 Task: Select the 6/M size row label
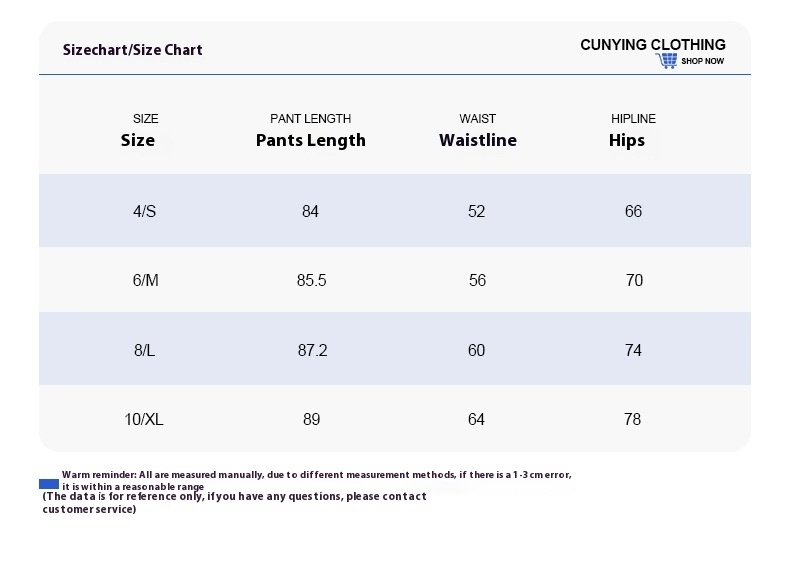tap(145, 280)
